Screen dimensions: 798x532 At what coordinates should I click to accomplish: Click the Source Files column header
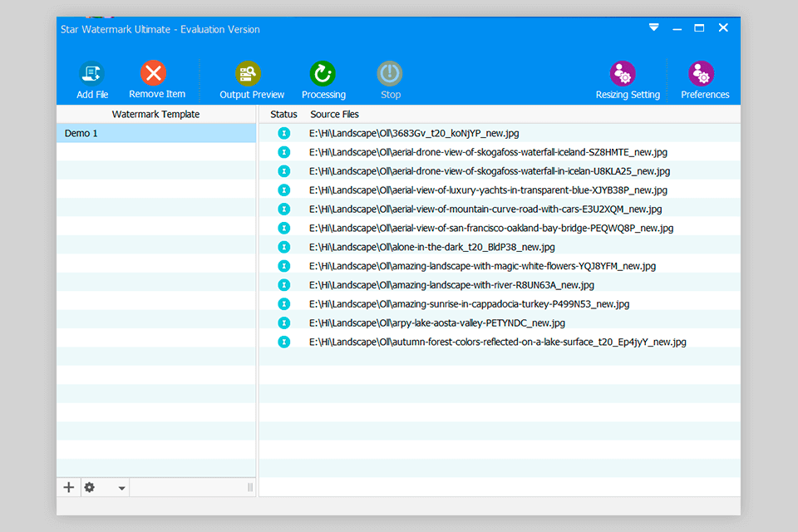(x=334, y=114)
